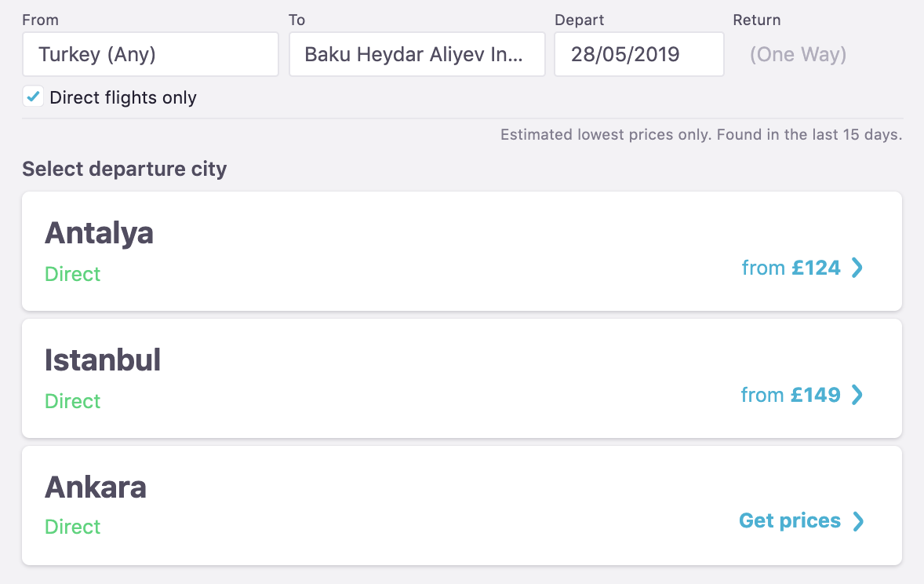Select the Ankara departure city heading
924x584 pixels.
tap(96, 487)
